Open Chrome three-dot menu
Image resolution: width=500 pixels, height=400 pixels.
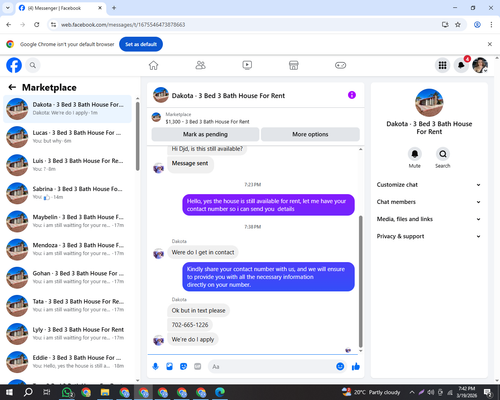pyautogui.click(x=491, y=25)
